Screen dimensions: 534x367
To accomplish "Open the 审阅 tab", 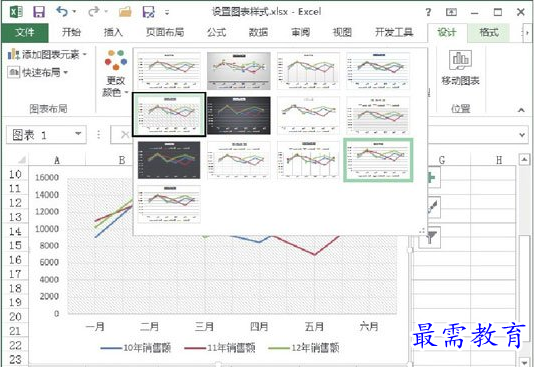I will [x=300, y=32].
